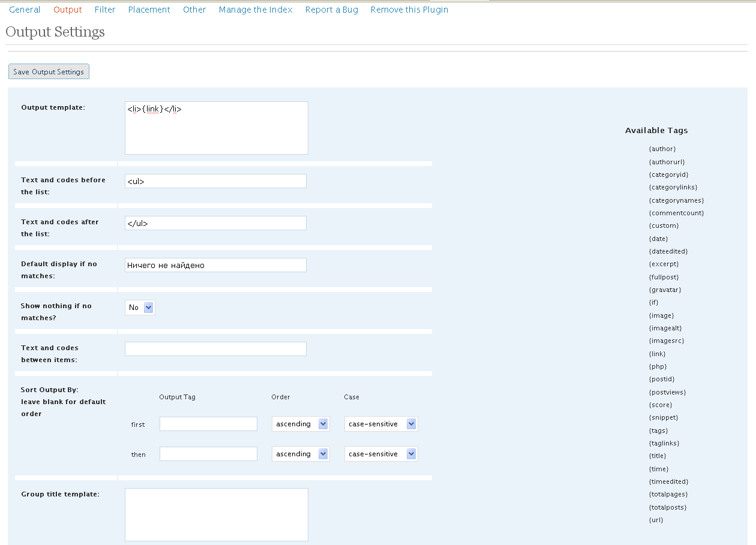Go to the Placement tab

pos(149,10)
